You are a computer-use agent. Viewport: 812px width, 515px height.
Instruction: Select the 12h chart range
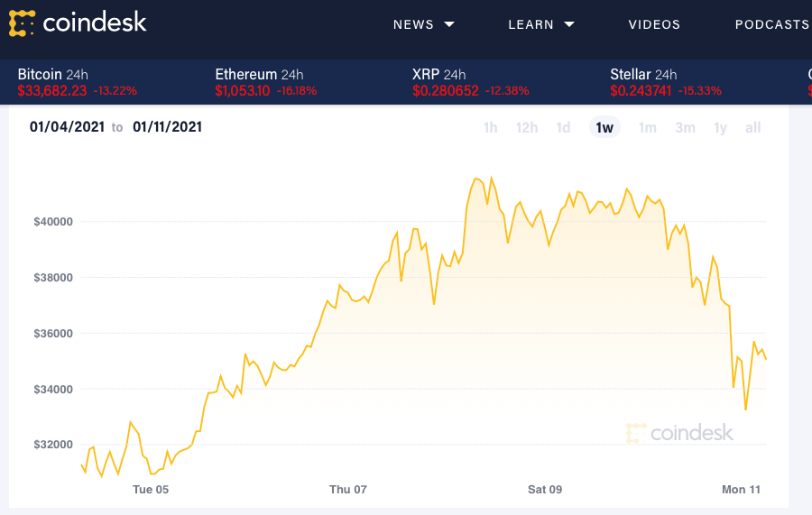point(527,127)
